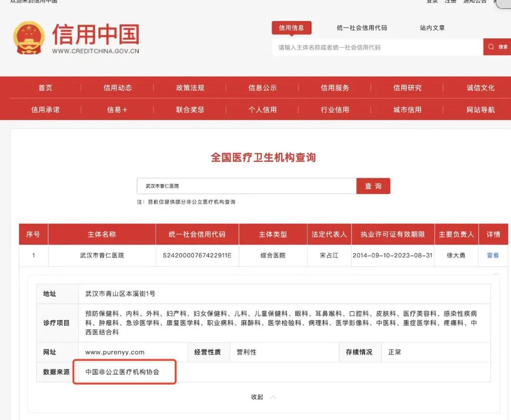Viewport: 511px width, 420px height.
Task: Click the credit code 52420000767422911E
Action: pyautogui.click(x=197, y=255)
